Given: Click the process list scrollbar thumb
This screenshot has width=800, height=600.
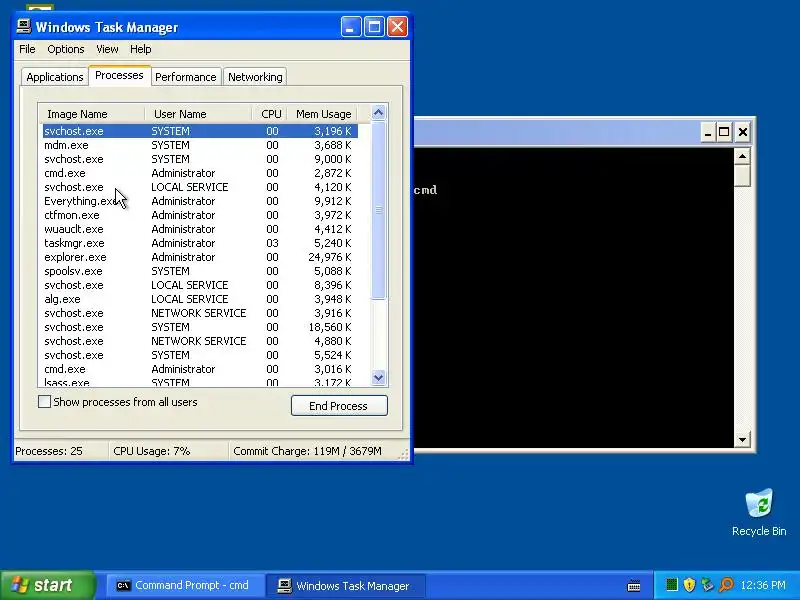Looking at the screenshot, I should tap(379, 210).
